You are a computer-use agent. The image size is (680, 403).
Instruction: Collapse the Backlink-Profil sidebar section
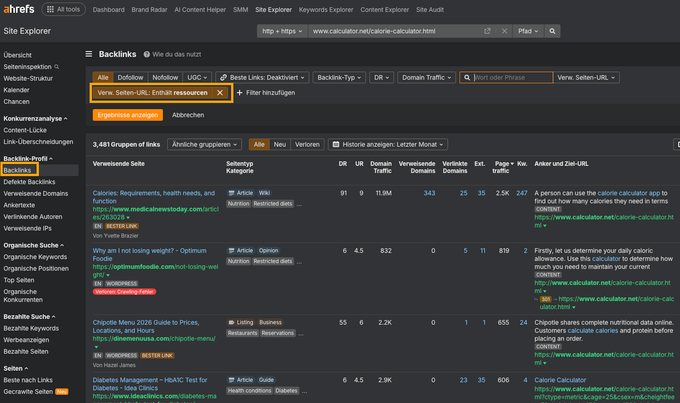point(28,159)
